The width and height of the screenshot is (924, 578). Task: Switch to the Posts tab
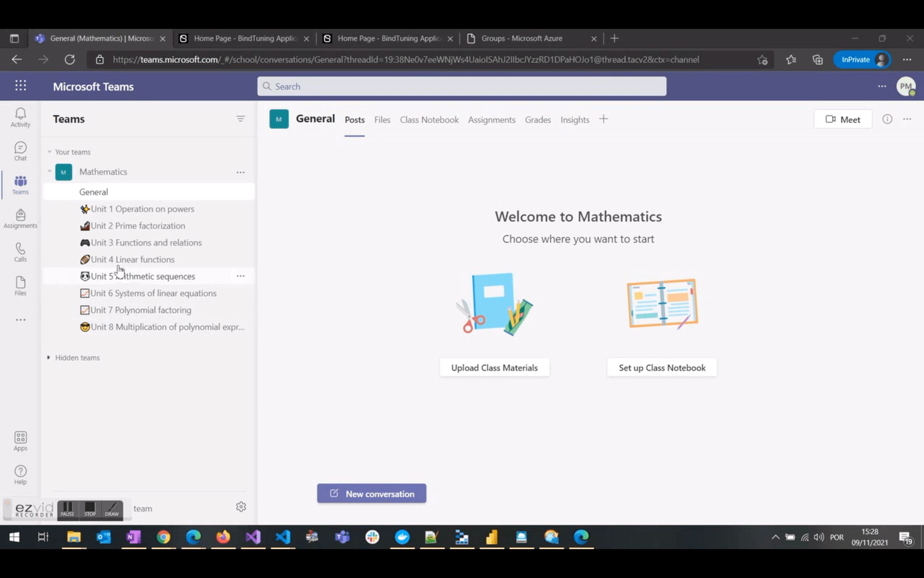[354, 120]
